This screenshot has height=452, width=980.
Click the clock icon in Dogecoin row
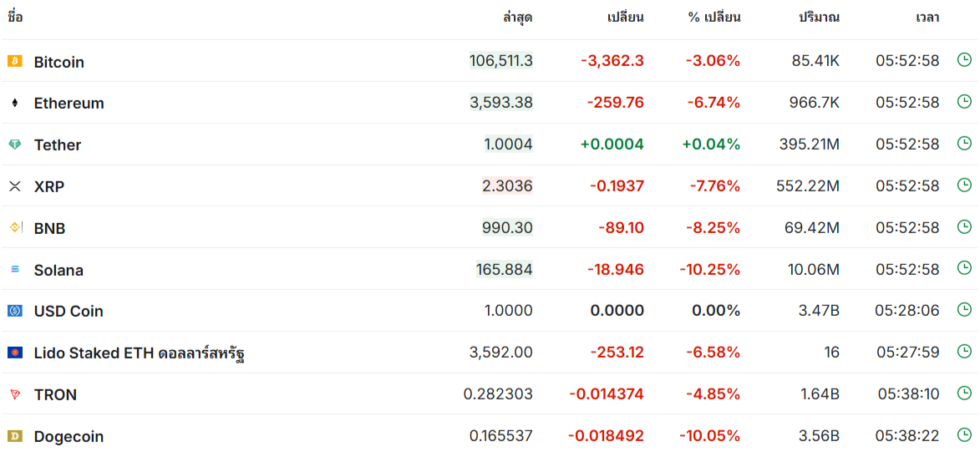tap(964, 434)
